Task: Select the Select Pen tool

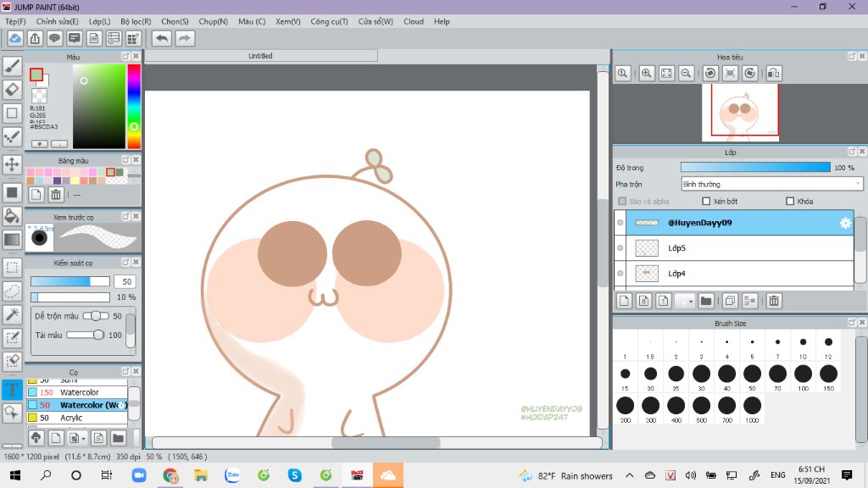Action: (x=12, y=337)
